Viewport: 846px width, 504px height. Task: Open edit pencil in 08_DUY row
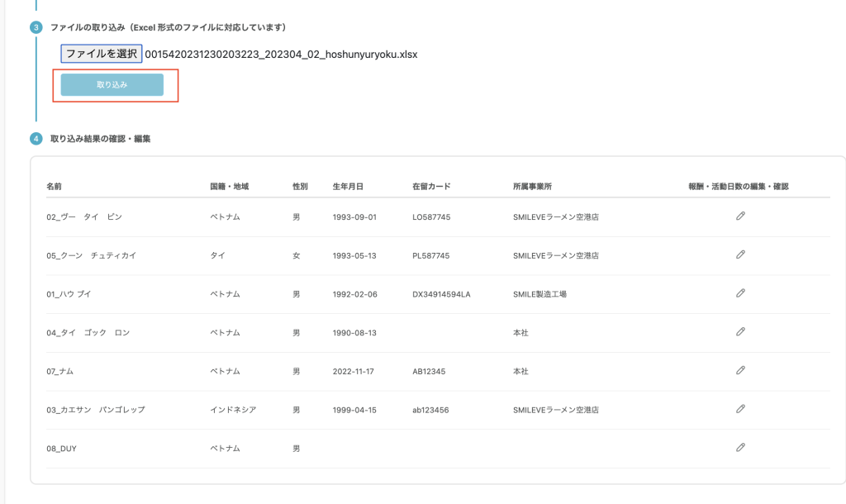tap(740, 447)
